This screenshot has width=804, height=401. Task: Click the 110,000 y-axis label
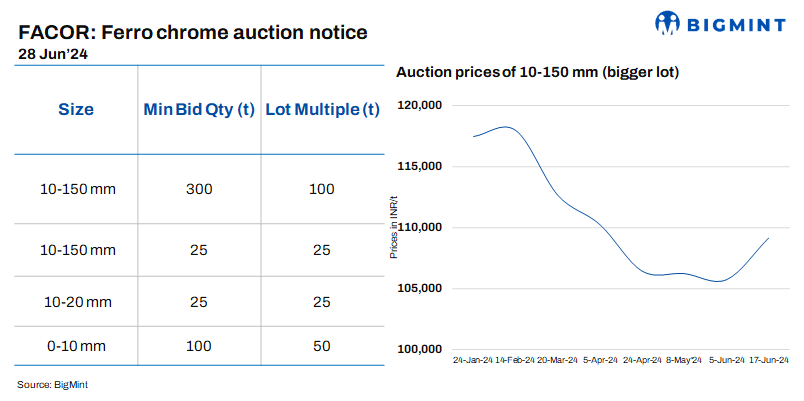(421, 227)
